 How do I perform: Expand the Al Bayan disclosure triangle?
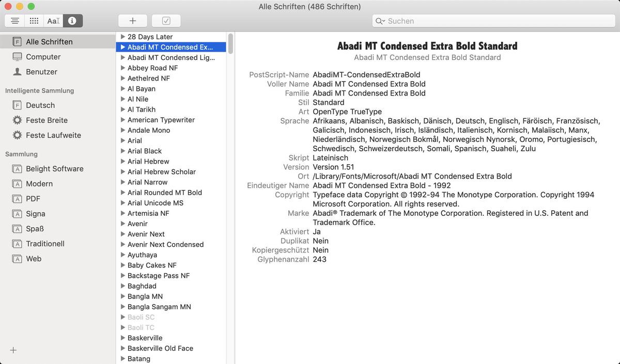click(122, 89)
